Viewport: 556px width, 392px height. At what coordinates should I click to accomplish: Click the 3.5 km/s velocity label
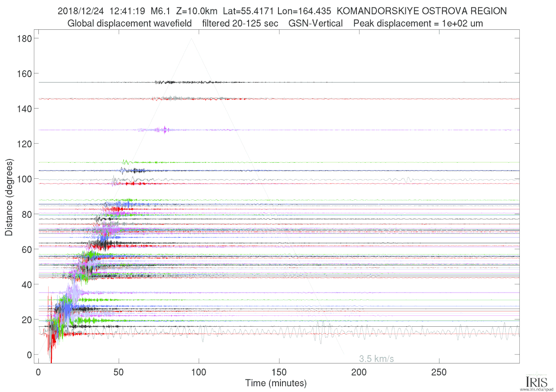point(376,359)
